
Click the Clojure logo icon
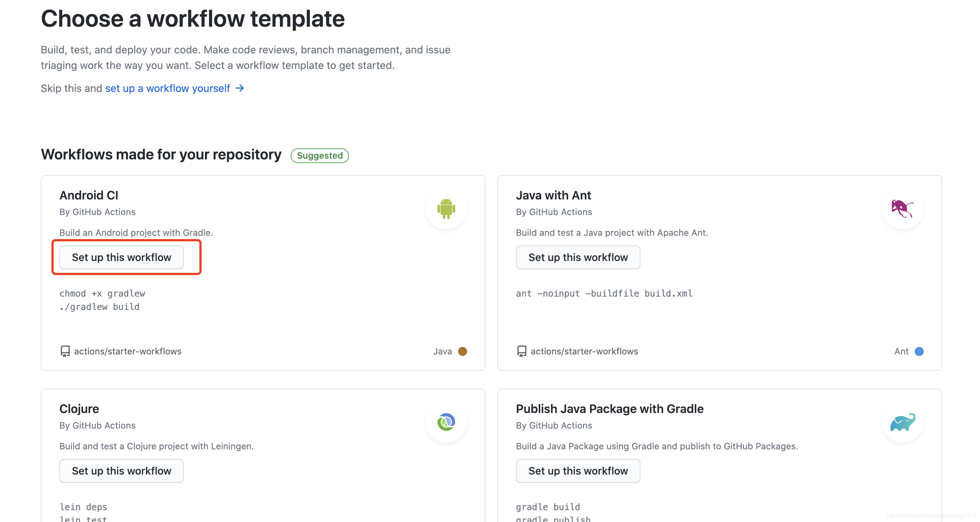point(446,422)
